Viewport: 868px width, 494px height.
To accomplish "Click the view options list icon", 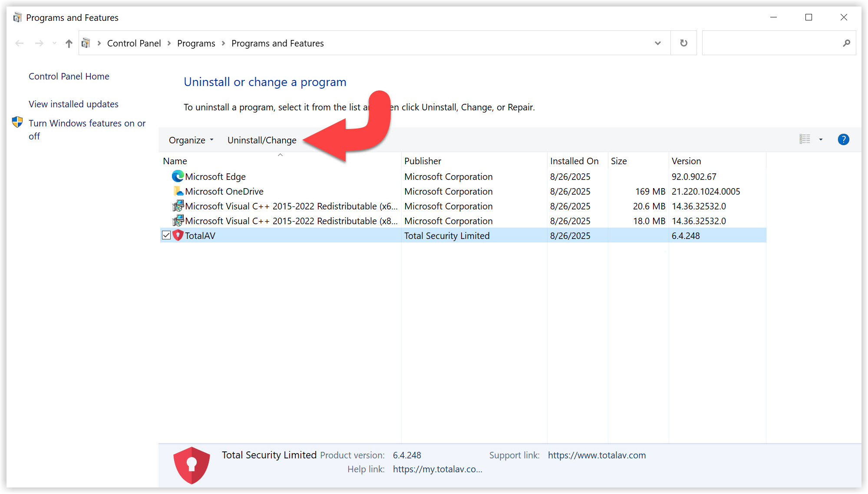I will (805, 139).
